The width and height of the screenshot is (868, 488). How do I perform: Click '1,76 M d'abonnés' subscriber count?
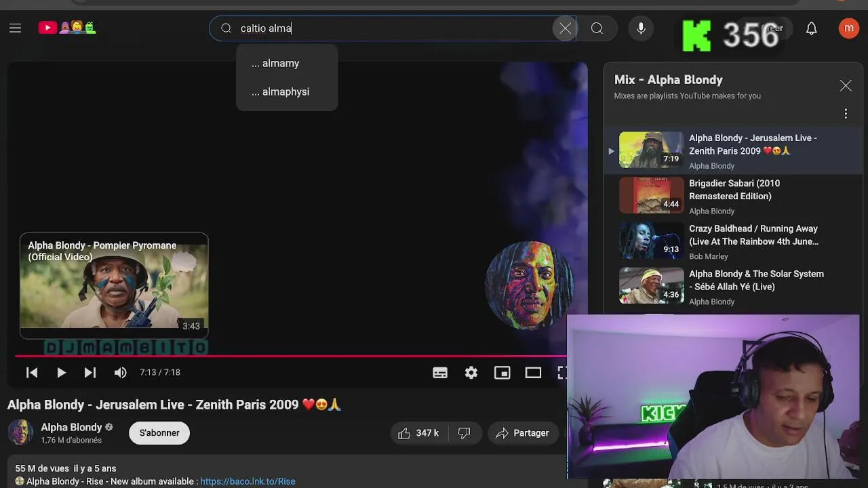71,441
